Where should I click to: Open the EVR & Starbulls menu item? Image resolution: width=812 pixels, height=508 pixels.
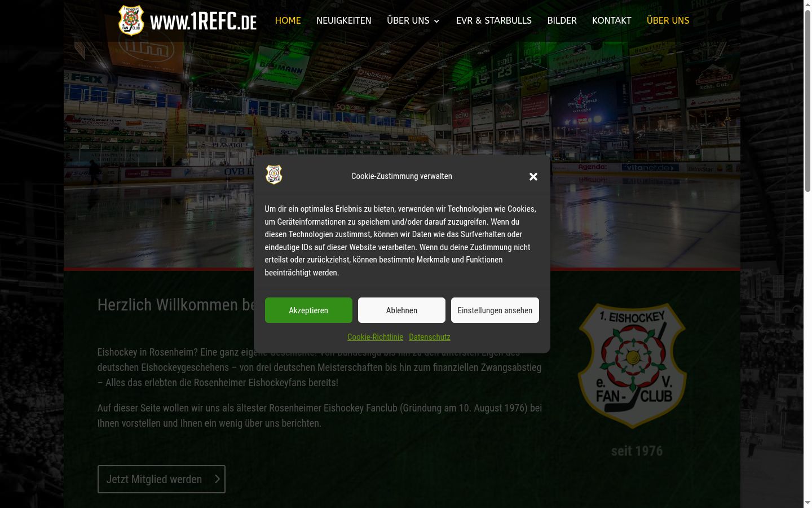(x=494, y=20)
